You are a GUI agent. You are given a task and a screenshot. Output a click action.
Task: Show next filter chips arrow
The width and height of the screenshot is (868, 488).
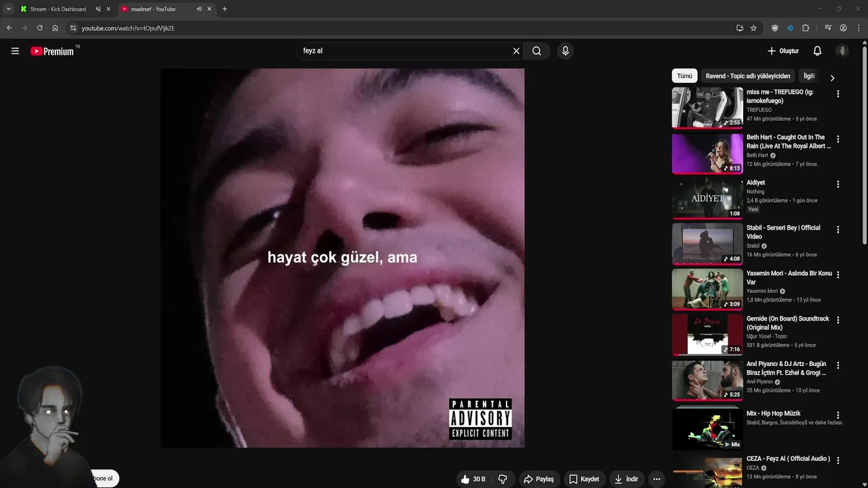coord(832,77)
